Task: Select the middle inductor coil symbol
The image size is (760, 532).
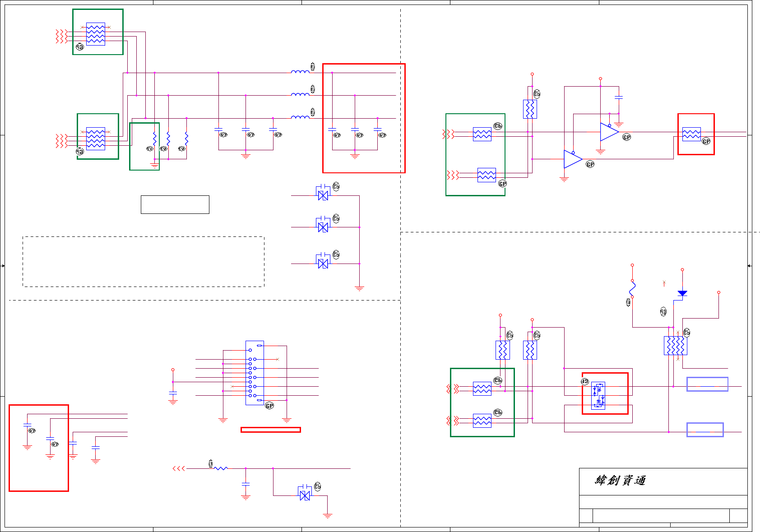Action: [x=300, y=94]
